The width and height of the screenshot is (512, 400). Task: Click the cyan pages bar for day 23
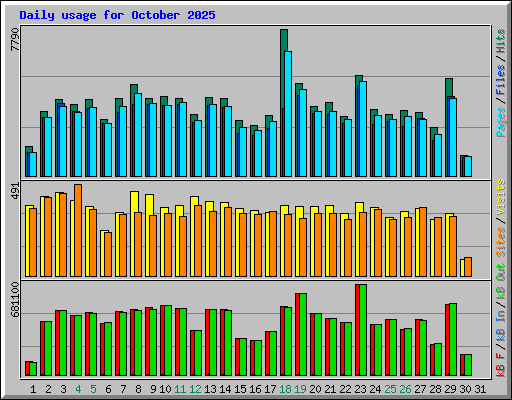(363, 129)
